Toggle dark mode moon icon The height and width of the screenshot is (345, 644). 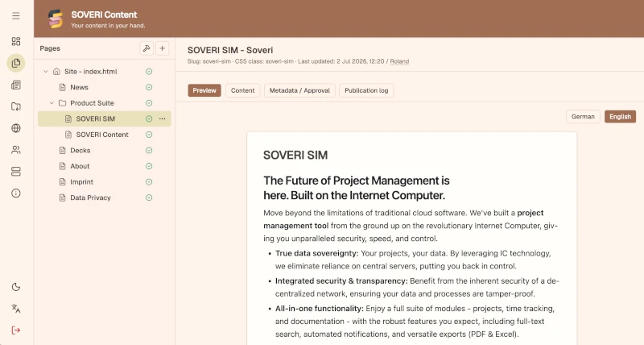[x=16, y=287]
